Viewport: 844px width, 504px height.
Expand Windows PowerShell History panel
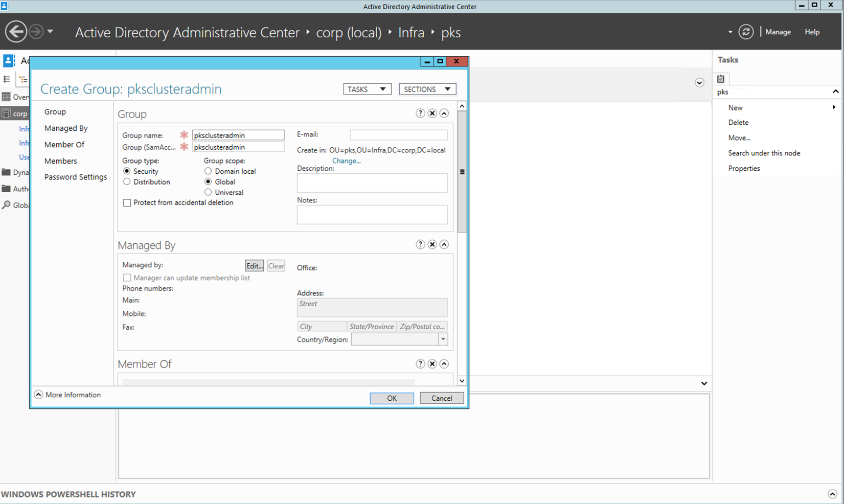click(832, 494)
